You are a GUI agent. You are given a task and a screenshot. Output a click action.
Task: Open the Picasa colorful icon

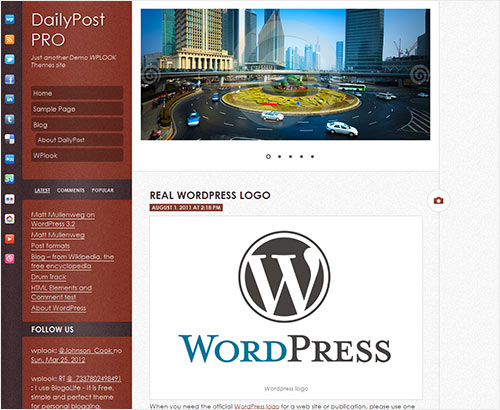(10, 219)
